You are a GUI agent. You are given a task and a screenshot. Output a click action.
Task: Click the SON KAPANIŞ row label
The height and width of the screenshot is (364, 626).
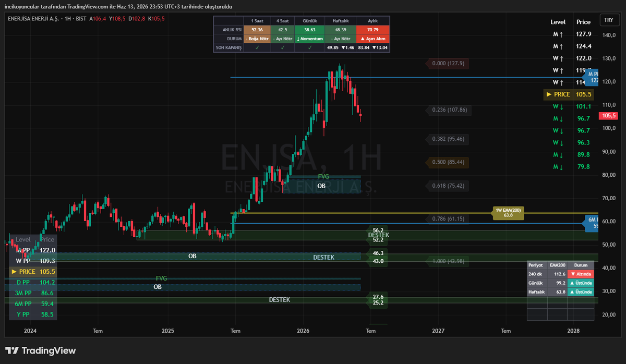coord(228,47)
